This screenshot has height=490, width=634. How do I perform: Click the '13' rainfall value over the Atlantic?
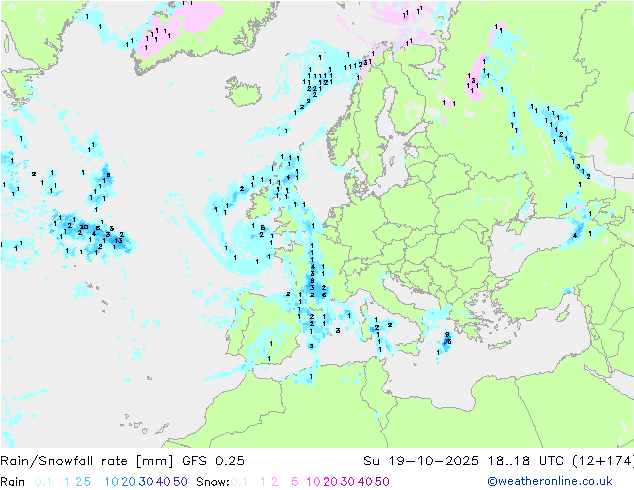click(118, 241)
